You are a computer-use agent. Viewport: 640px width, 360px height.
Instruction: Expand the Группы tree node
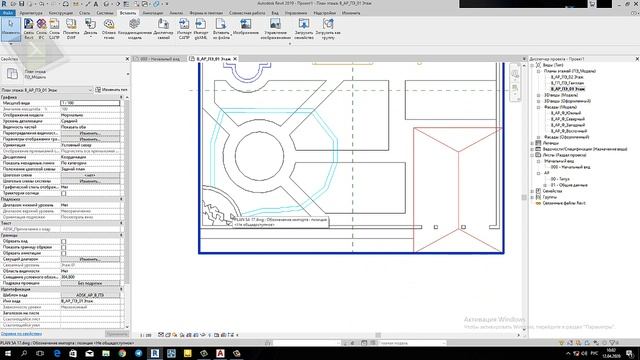pos(532,197)
